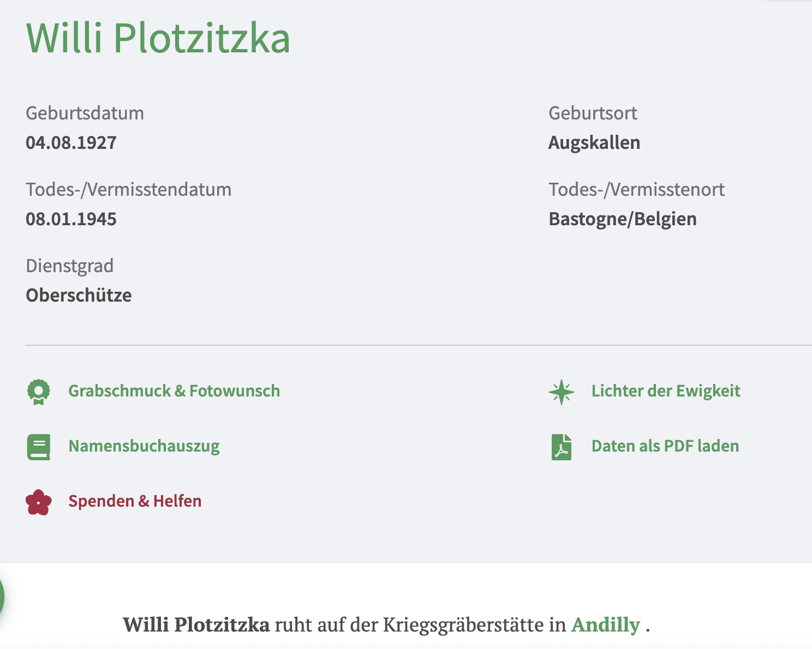Screen dimensions: 812x649
Task: Click the death place Bastogne/Belgien
Action: point(622,219)
